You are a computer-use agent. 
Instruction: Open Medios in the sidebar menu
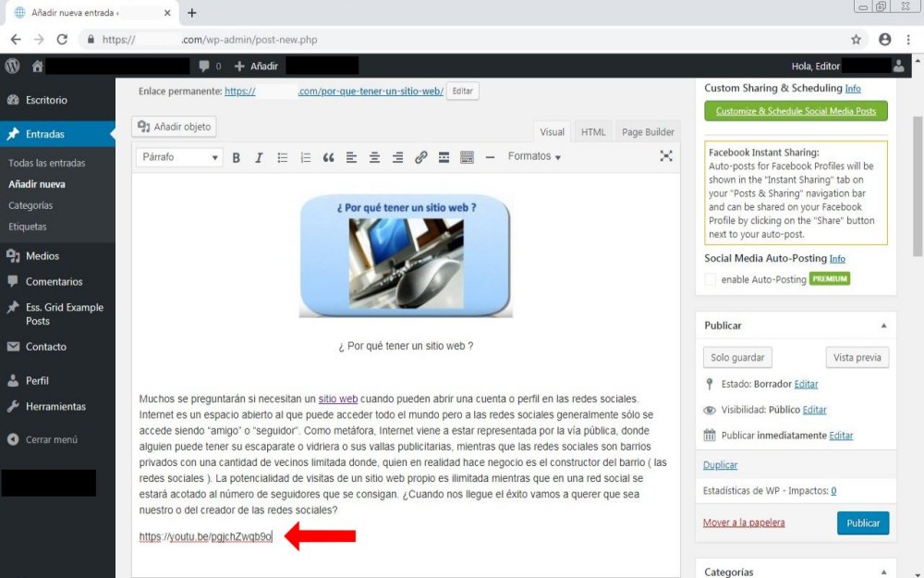point(43,256)
